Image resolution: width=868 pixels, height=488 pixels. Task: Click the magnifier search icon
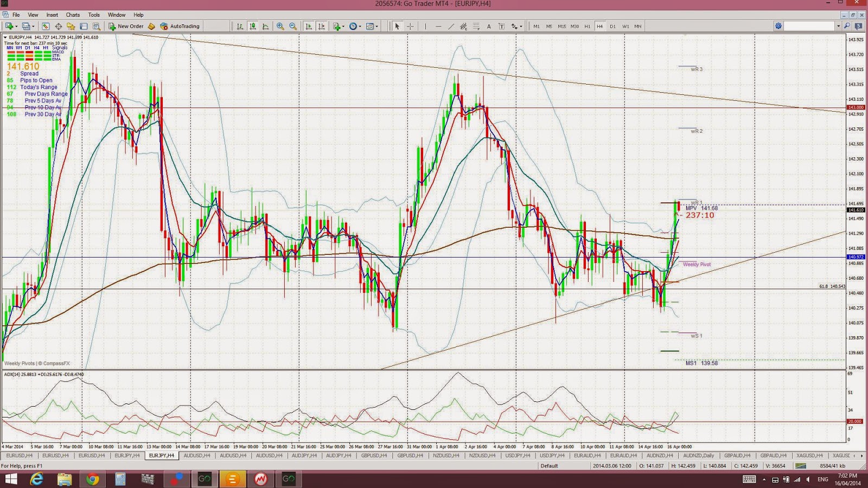pos(847,26)
